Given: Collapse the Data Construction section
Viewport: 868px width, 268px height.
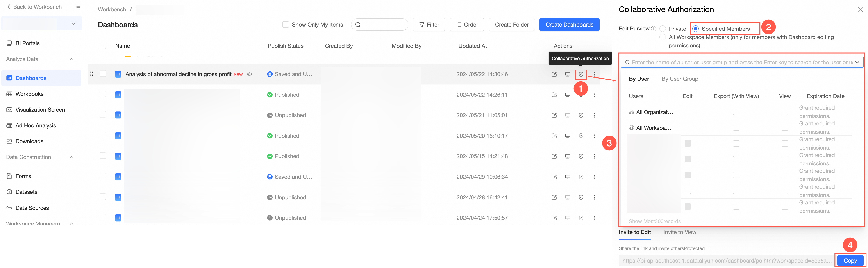Looking at the screenshot, I should pos(71,157).
